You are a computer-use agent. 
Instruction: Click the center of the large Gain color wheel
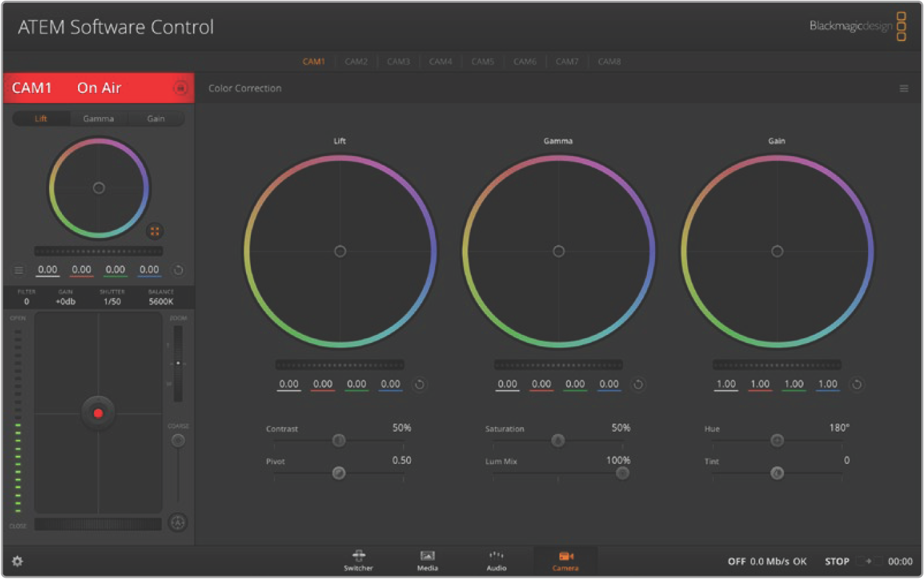[x=777, y=251]
